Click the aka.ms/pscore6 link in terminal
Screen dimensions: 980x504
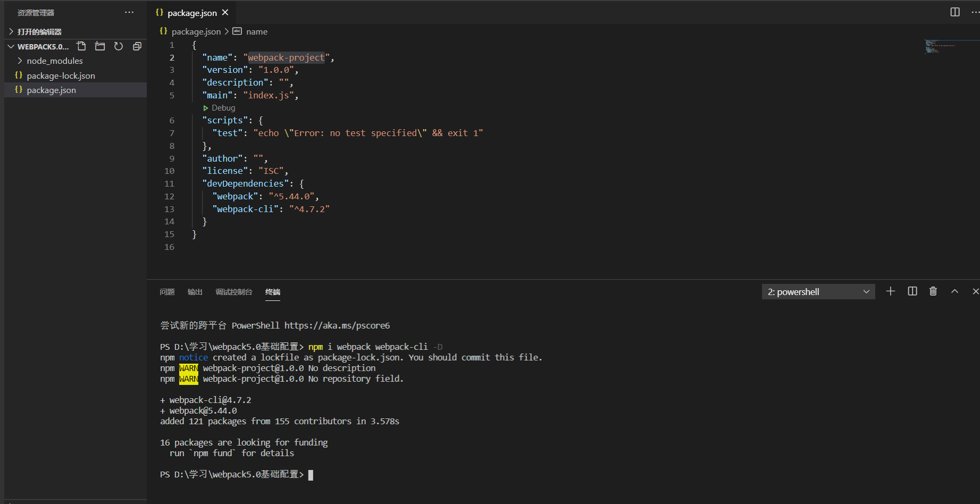337,325
